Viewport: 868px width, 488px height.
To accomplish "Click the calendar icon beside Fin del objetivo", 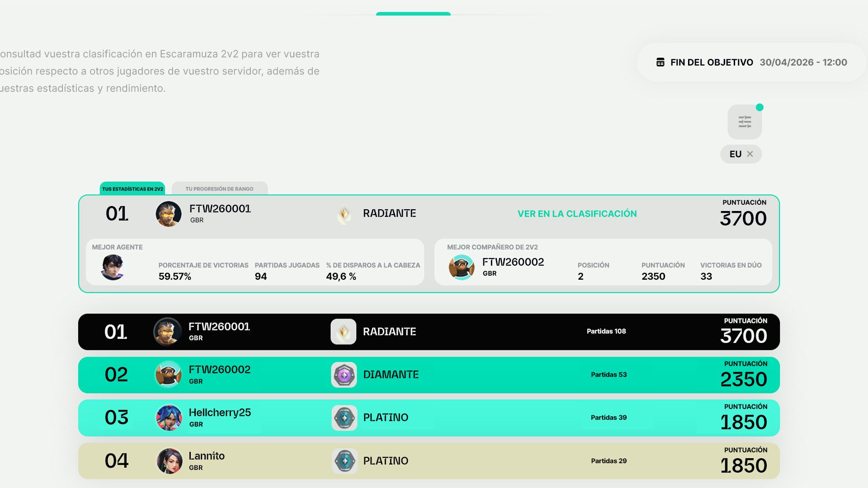I will click(x=660, y=62).
